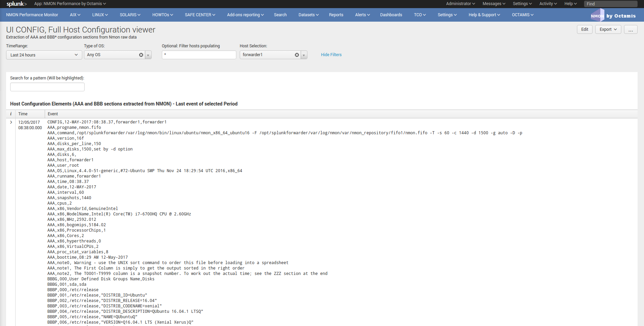Clear the Any OS selection

(141, 55)
